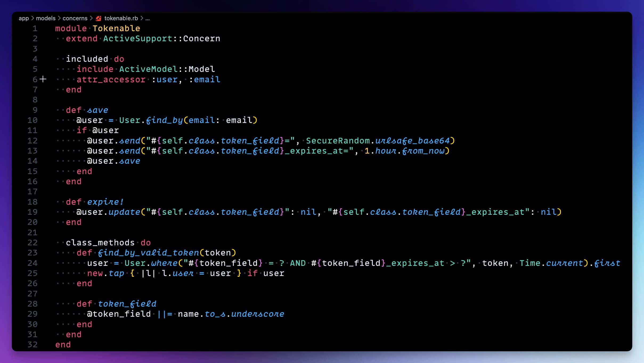This screenshot has width=644, height=363.
Task: Open the "app" breadcrumb dropdown
Action: point(24,18)
